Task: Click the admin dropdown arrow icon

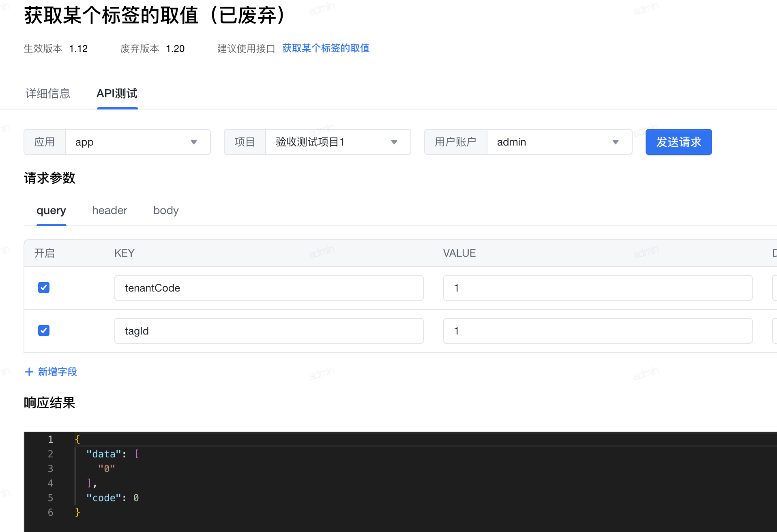Action: coord(616,142)
